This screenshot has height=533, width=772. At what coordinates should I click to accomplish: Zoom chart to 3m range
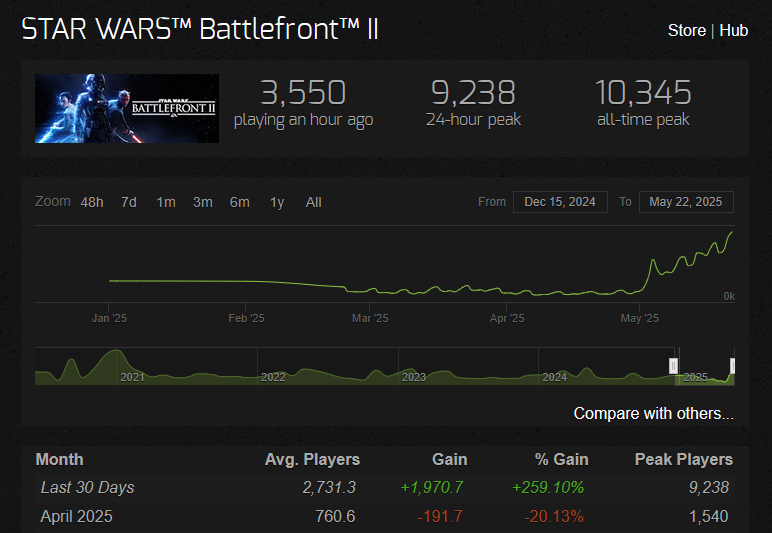(x=203, y=202)
